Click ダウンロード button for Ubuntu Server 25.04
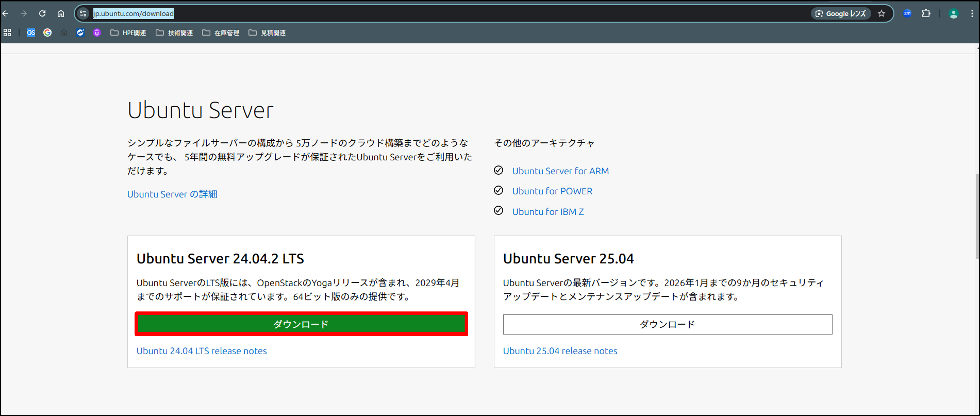This screenshot has width=980, height=416. tap(668, 324)
